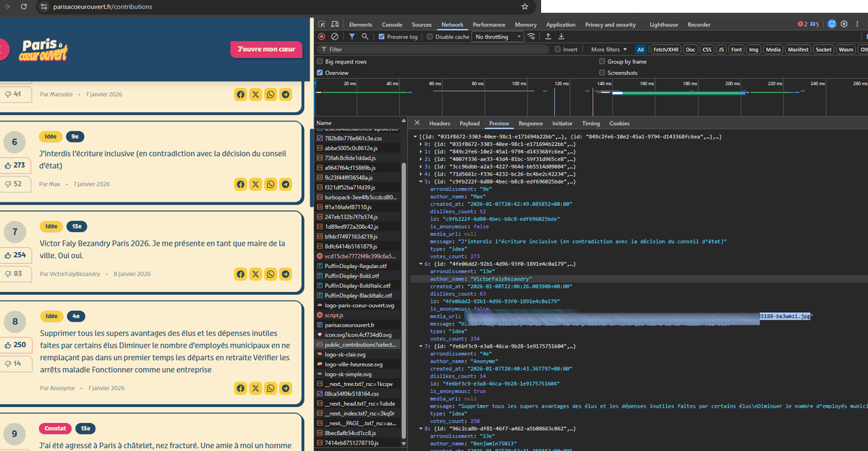Expand the More filters menu
The width and height of the screenshot is (868, 451).
pyautogui.click(x=608, y=50)
